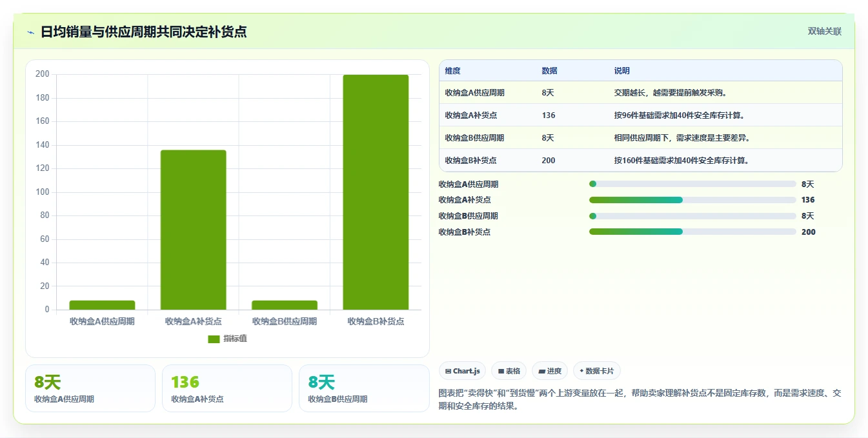Click the 收纳盒B供应周期 progress bar
The image size is (868, 438).
coord(692,216)
